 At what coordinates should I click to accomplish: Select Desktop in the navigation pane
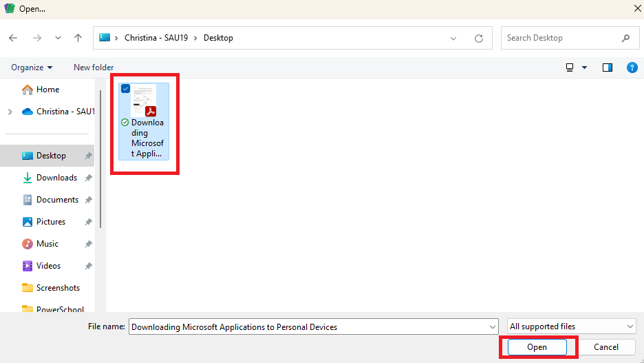pyautogui.click(x=47, y=156)
